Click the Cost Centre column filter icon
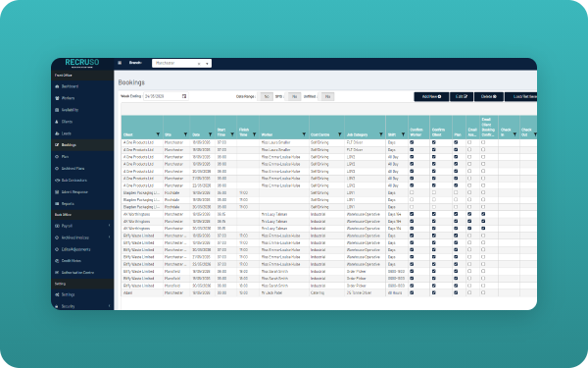Image resolution: width=588 pixels, height=368 pixels. pyautogui.click(x=340, y=134)
